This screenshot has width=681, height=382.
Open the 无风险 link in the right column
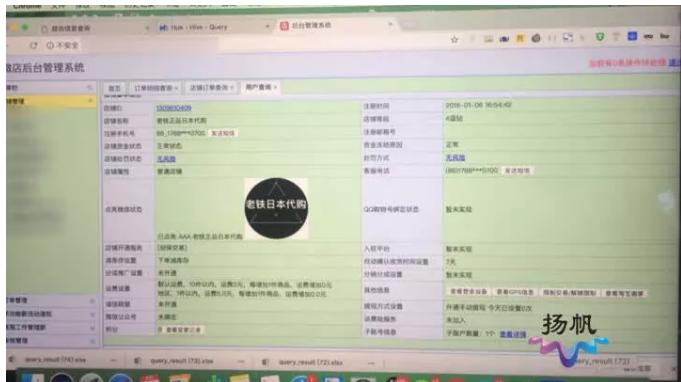(x=455, y=158)
